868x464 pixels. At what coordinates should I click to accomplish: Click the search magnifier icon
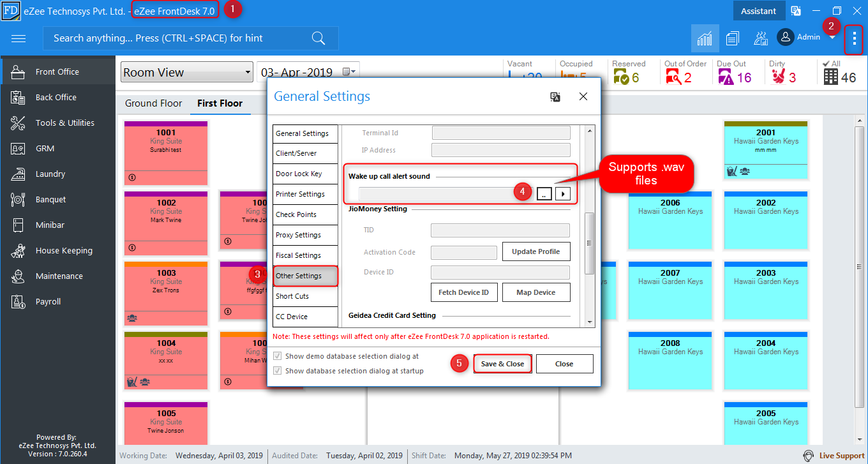(x=318, y=38)
